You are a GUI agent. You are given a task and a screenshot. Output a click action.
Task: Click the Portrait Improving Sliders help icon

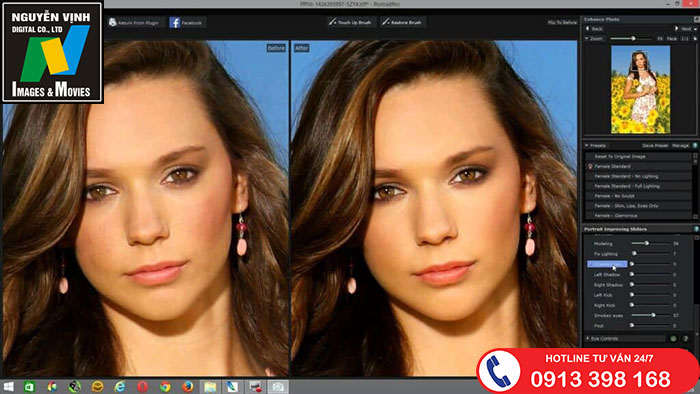click(x=696, y=229)
